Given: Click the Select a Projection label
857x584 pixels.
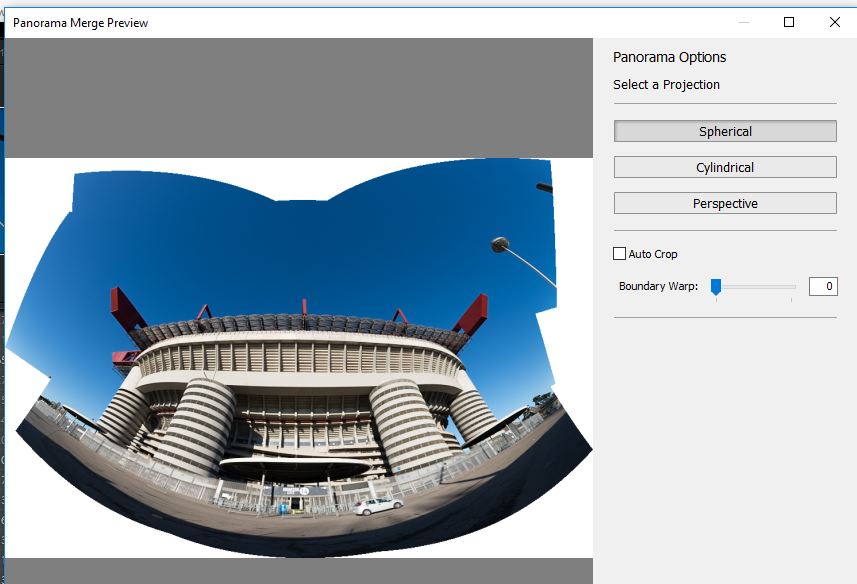Looking at the screenshot, I should coord(666,85).
